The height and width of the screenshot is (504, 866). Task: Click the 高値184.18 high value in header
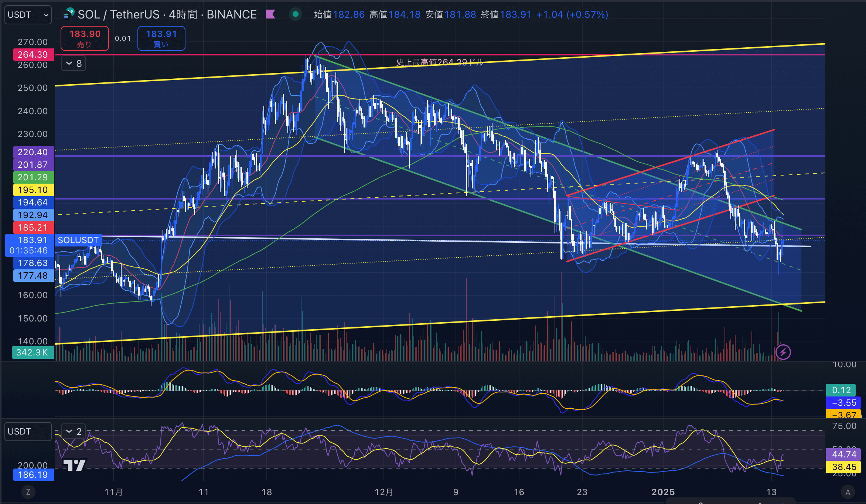[395, 14]
